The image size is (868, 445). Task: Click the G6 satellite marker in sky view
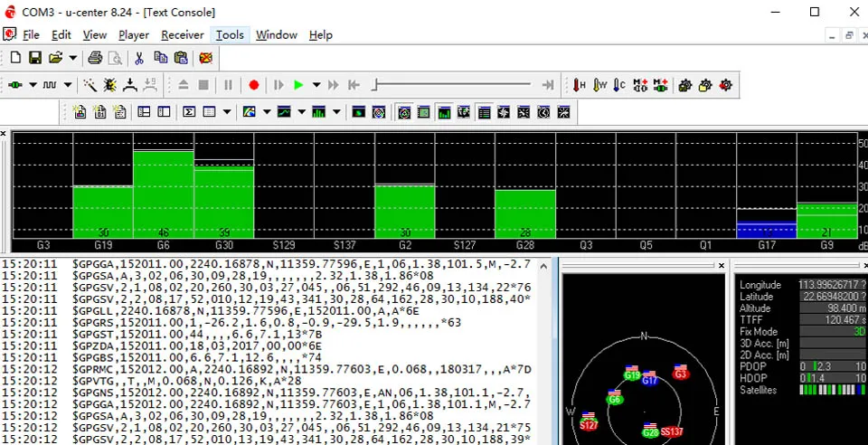(615, 397)
